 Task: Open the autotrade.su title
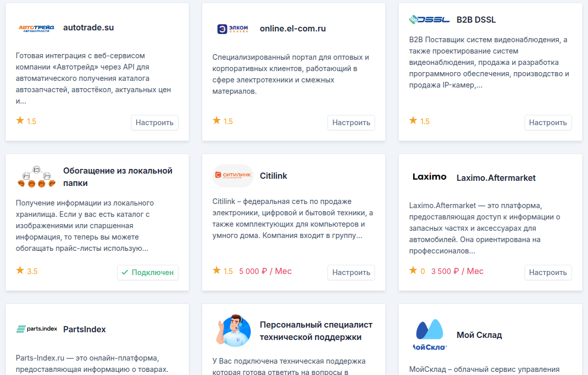point(89,28)
